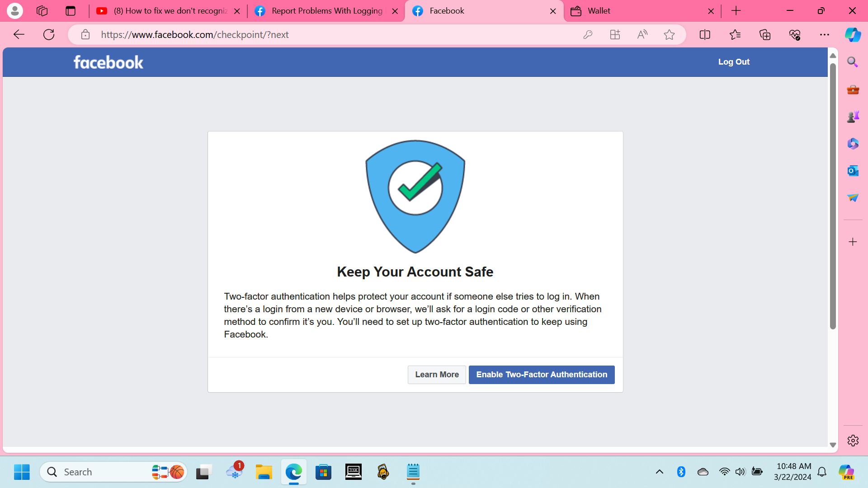Viewport: 868px width, 488px height.
Task: Open the Browser essentials heart icon
Action: tap(794, 35)
